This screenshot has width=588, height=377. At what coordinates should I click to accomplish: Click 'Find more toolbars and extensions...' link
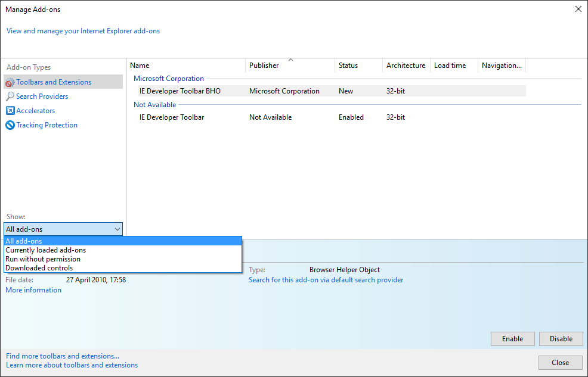pyautogui.click(x=63, y=356)
